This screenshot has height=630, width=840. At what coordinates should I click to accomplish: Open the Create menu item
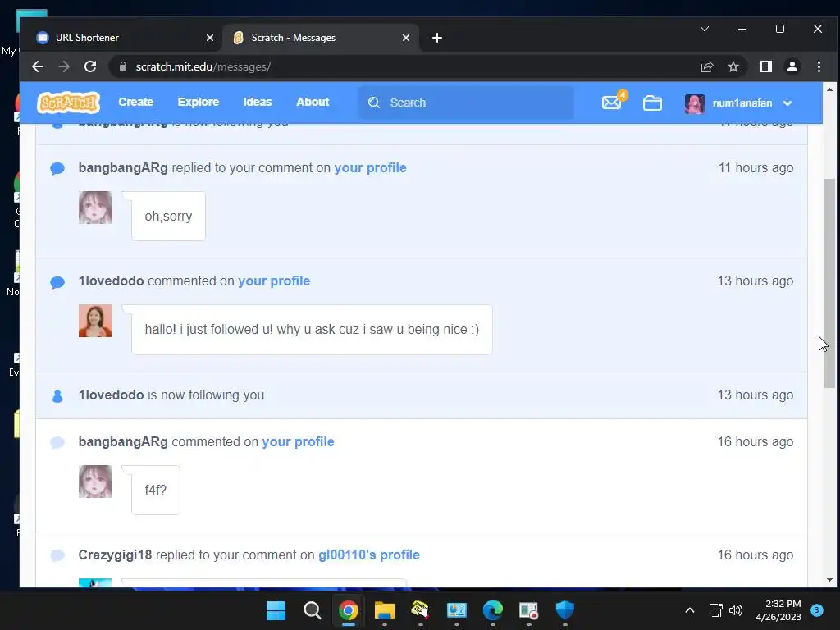tap(135, 102)
